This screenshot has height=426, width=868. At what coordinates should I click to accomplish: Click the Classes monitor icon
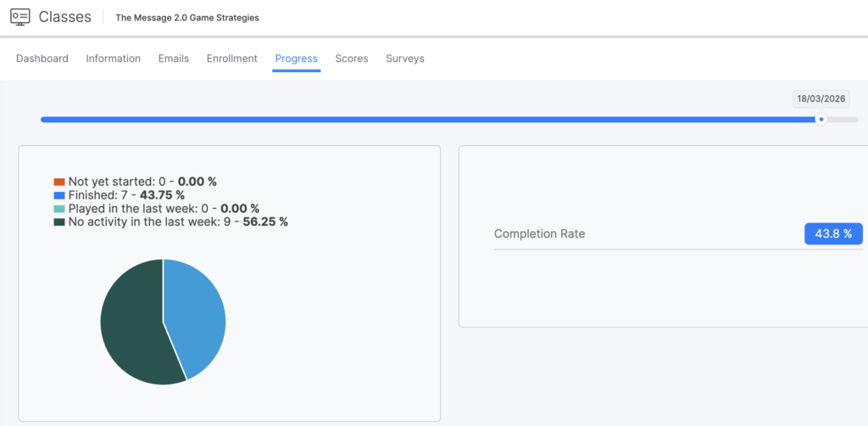click(19, 17)
